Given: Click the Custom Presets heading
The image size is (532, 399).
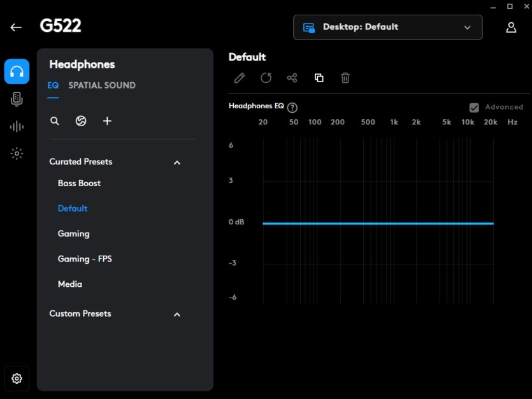Looking at the screenshot, I should point(80,314).
